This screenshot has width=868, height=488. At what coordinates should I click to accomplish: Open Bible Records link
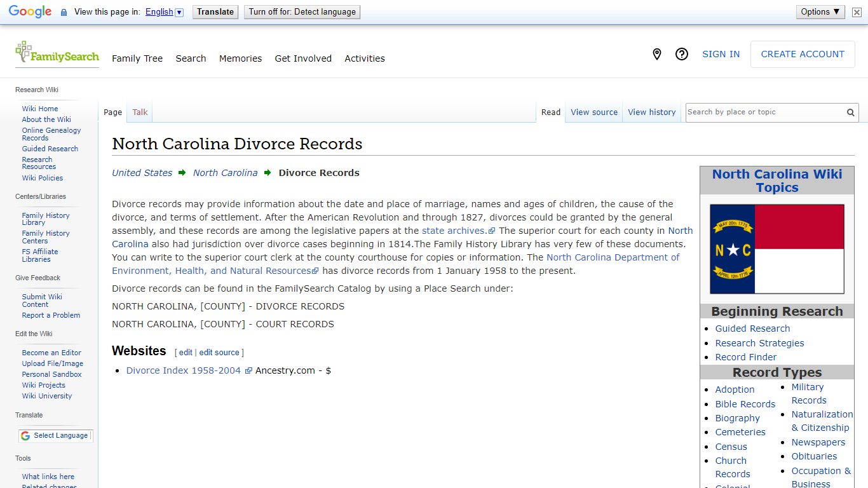tap(745, 404)
